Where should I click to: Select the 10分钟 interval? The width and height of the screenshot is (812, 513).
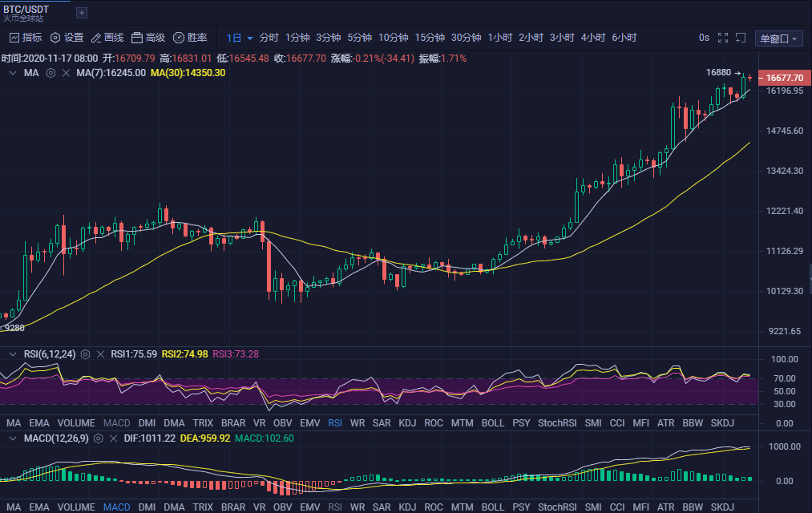393,37
